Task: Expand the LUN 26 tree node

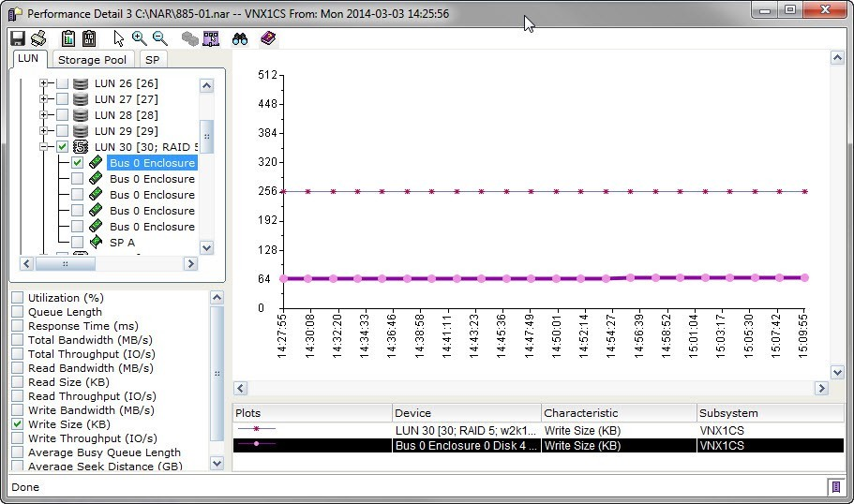Action: click(x=43, y=83)
